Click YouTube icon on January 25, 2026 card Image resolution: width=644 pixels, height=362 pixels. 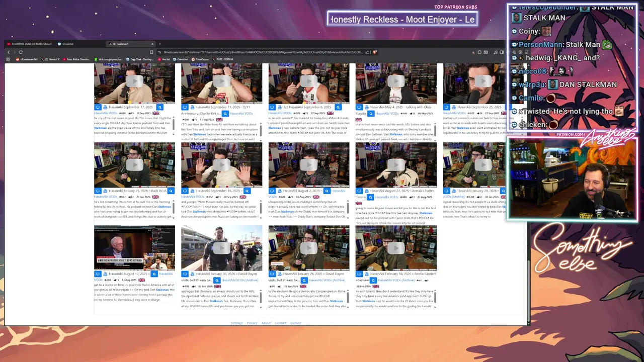(105, 191)
